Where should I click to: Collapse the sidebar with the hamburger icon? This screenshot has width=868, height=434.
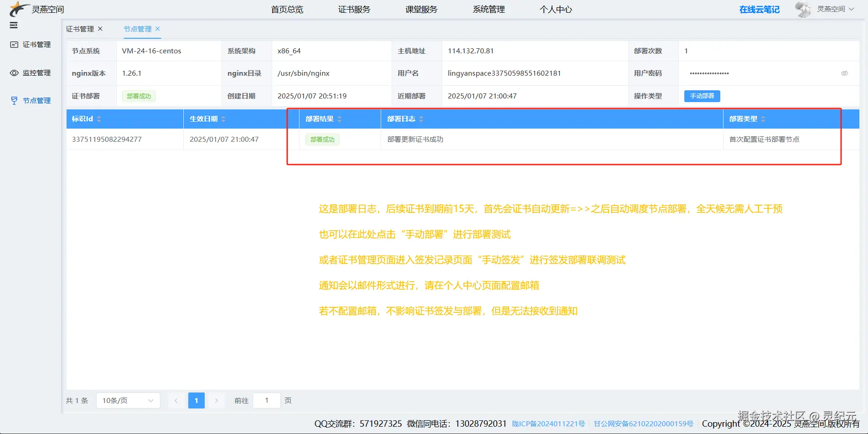[13, 26]
